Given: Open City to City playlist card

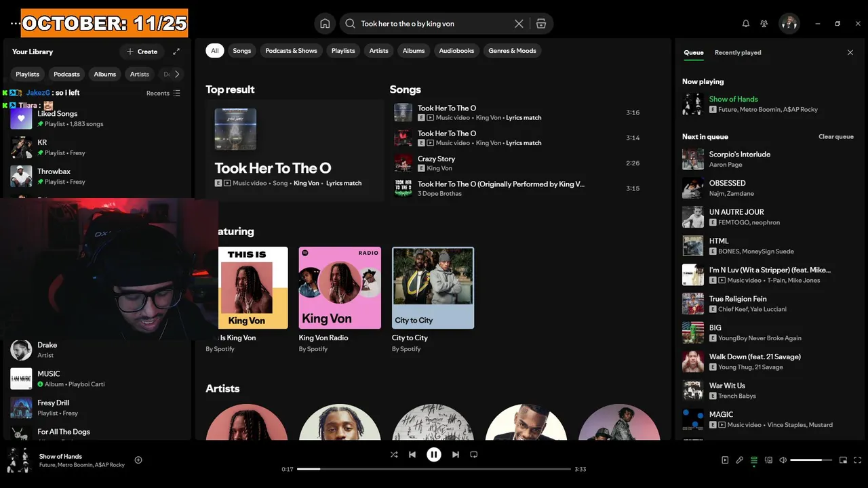Looking at the screenshot, I should (433, 300).
